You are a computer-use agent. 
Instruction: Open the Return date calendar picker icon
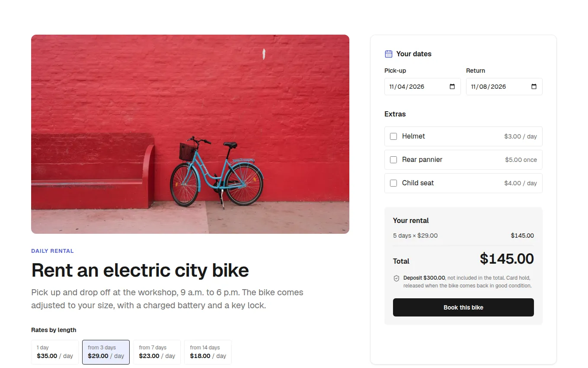point(534,87)
